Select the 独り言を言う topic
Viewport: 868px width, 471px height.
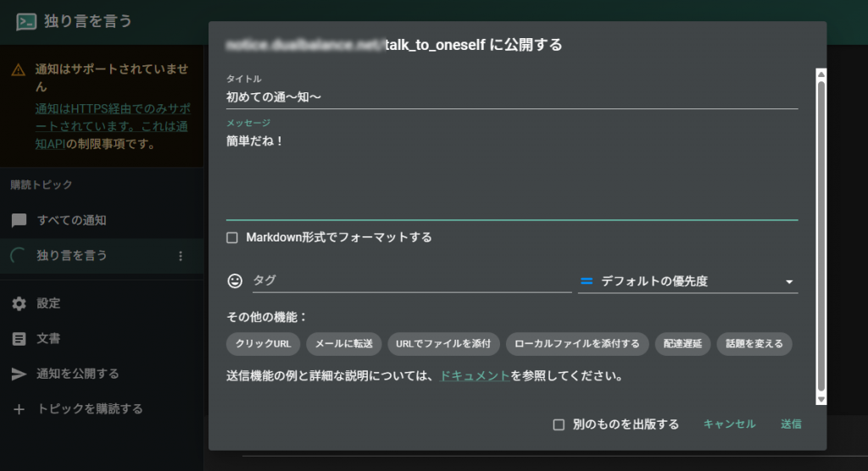(72, 256)
